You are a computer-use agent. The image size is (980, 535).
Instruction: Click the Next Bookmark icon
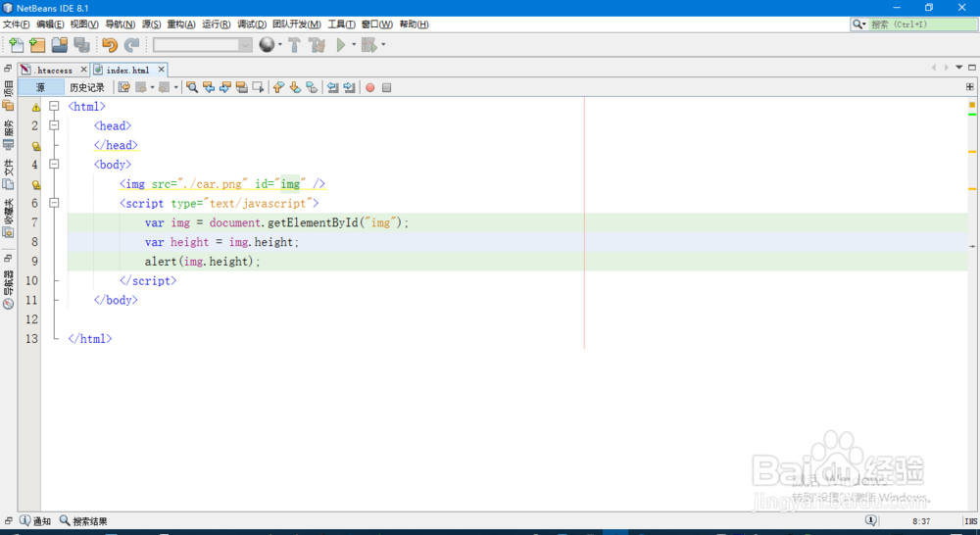click(x=295, y=87)
